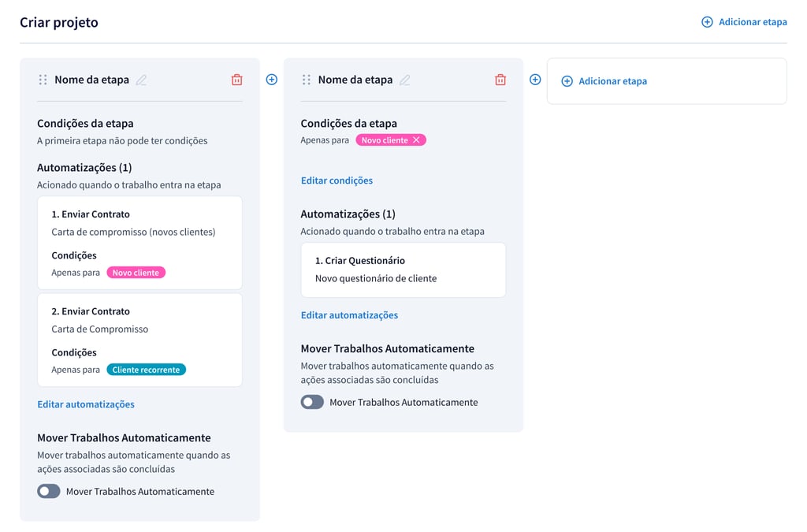The height and width of the screenshot is (532, 807).
Task: Click the drag handle of the second stage
Action: pos(307,80)
